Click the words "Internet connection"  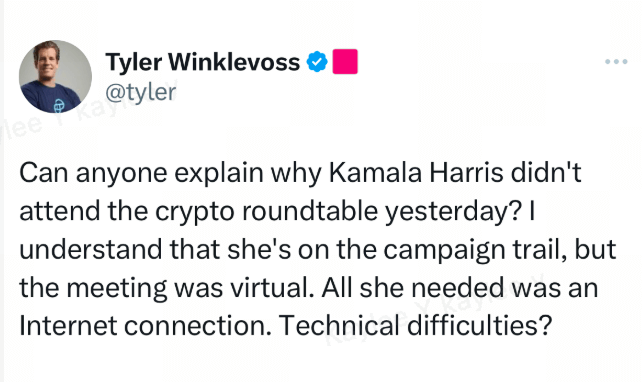pos(145,326)
